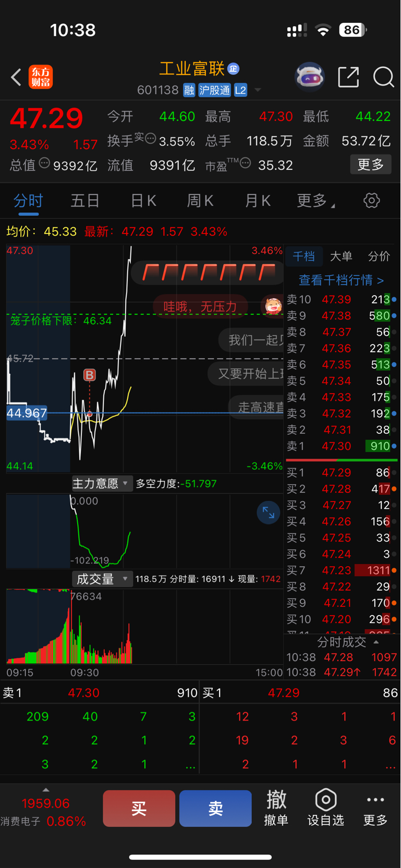This screenshot has width=401, height=868.
Task: Tap the L2 level badge
Action: coord(240,90)
